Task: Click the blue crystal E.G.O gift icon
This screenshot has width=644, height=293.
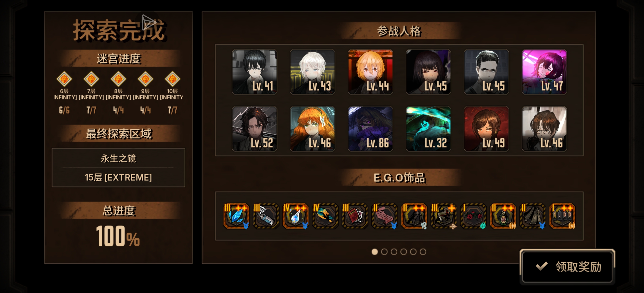Action: pos(236,216)
